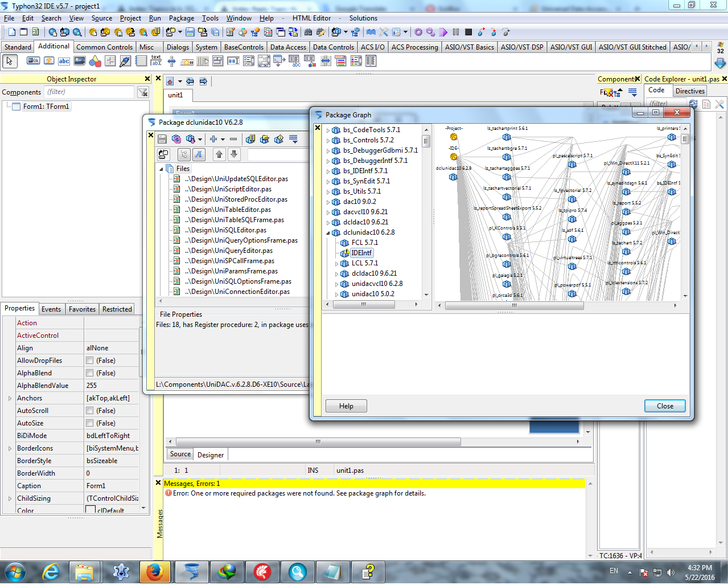Switch to the Directives tab in Code Explorer
Image resolution: width=728 pixels, height=585 pixels.
(x=690, y=91)
